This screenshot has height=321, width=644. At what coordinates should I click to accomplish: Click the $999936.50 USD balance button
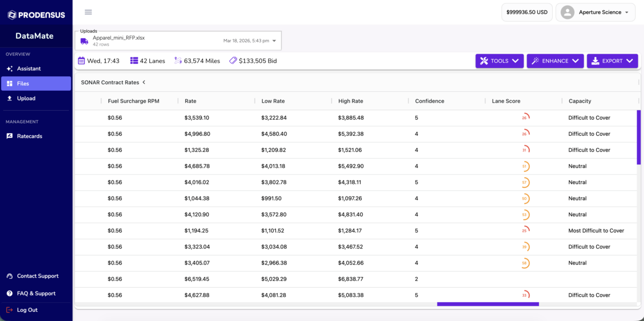click(526, 12)
